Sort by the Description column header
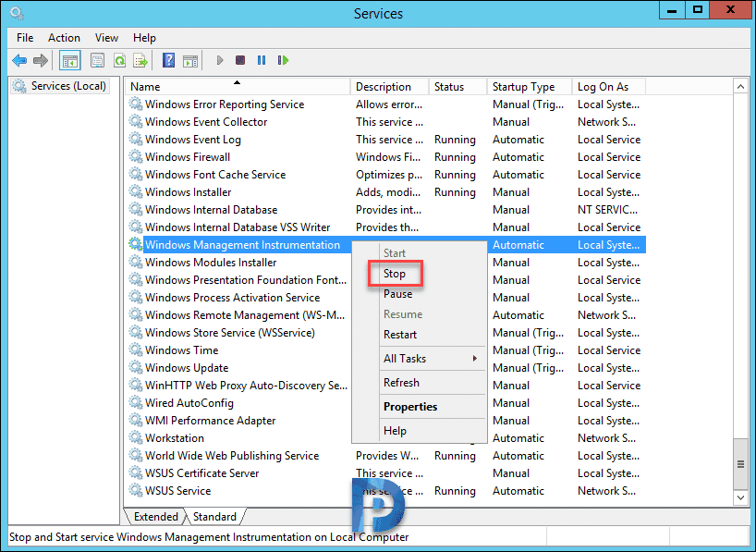This screenshot has height=552, width=756. tap(390, 87)
